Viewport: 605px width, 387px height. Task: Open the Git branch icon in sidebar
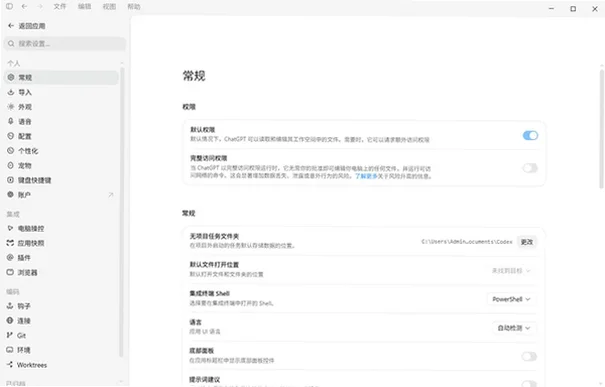coord(10,335)
